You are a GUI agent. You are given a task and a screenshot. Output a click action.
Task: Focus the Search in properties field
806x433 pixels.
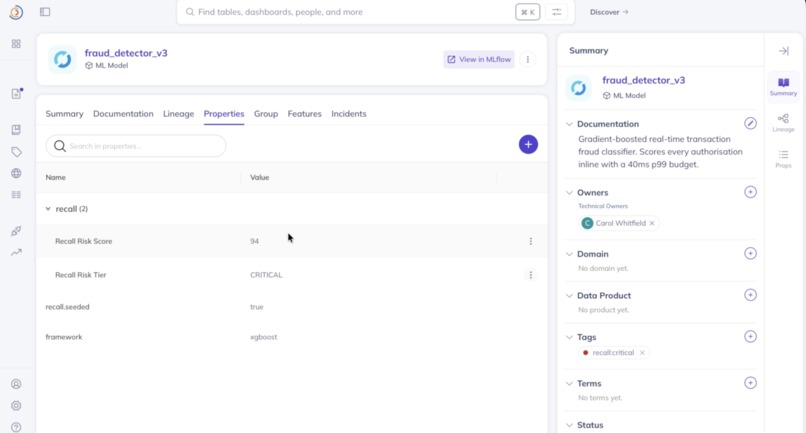click(136, 146)
